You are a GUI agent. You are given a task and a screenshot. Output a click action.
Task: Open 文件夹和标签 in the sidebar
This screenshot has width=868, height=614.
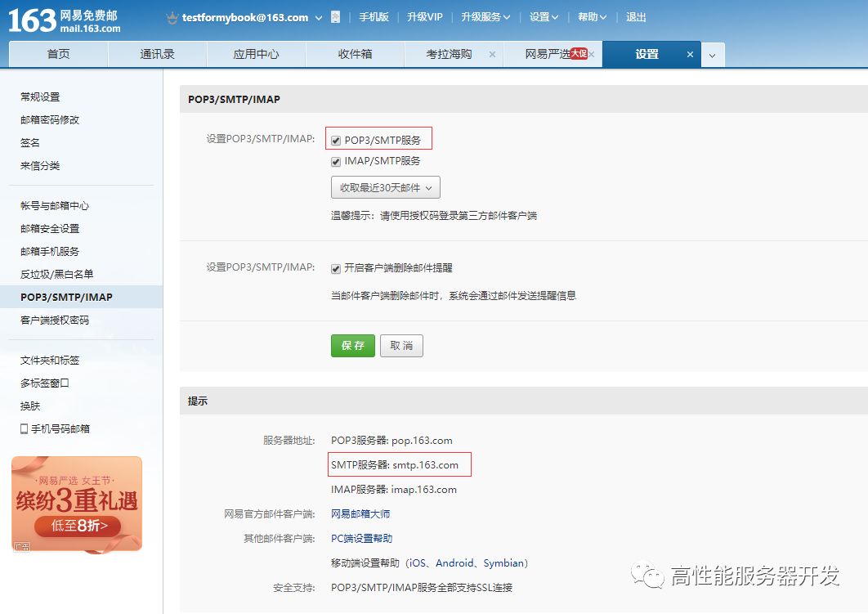[50, 361]
